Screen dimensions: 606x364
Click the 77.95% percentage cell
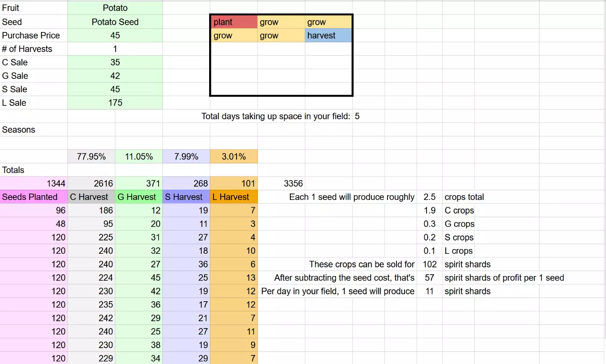[x=91, y=157]
